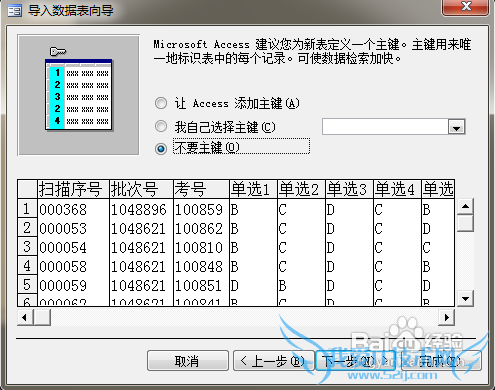Click preview horizontal scroll left arrow

(25, 317)
